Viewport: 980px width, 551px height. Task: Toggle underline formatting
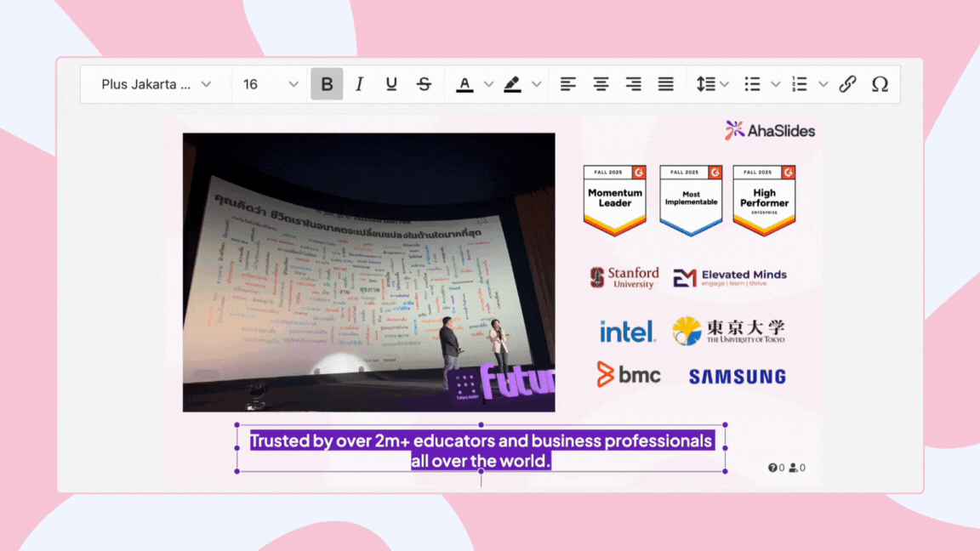(391, 84)
